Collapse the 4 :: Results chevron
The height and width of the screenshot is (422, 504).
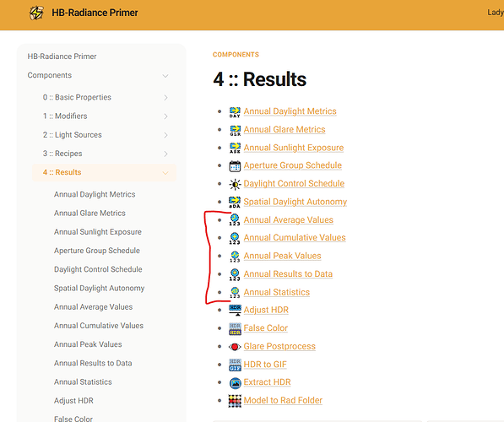point(165,173)
